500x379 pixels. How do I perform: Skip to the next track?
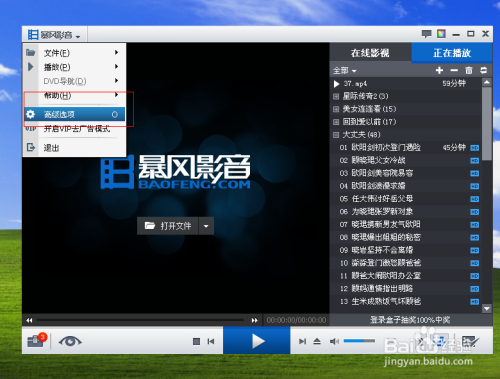[303, 341]
